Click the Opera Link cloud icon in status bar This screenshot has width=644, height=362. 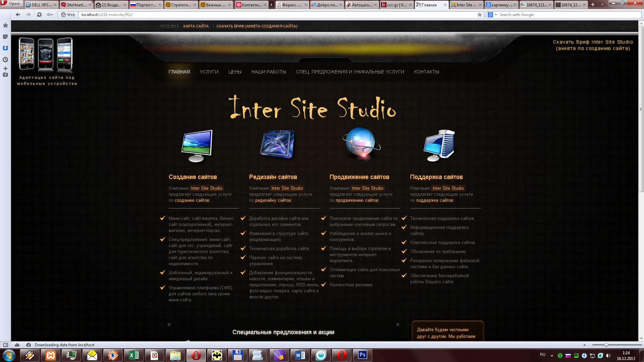[17, 345]
